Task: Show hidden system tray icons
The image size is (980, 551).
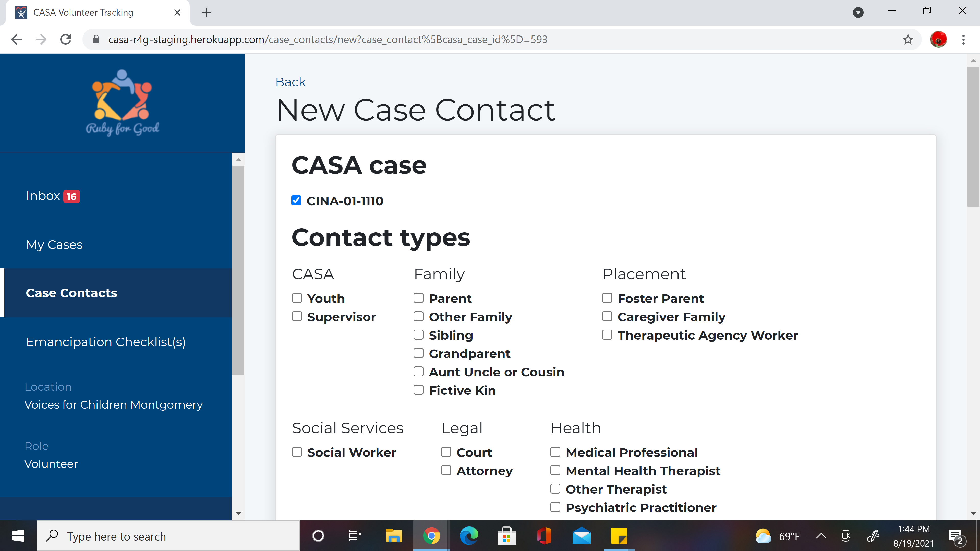Action: click(x=821, y=536)
